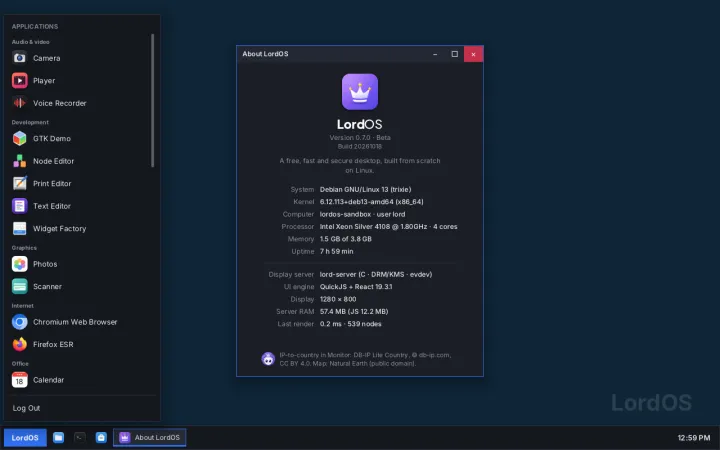
Task: Click the IP-to-country attribution text
Action: [x=366, y=359]
